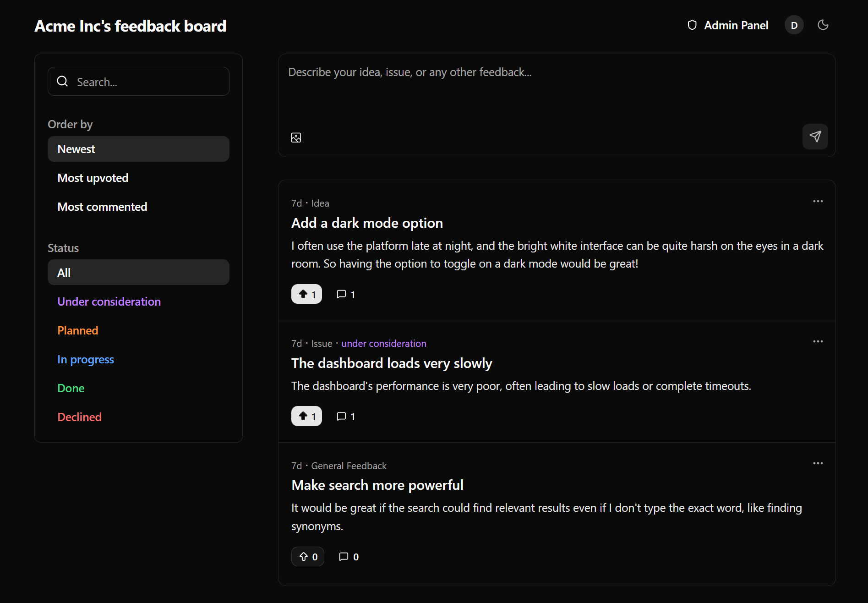This screenshot has width=868, height=603.
Task: Sort feedback by 'Most commented'
Action: click(102, 206)
